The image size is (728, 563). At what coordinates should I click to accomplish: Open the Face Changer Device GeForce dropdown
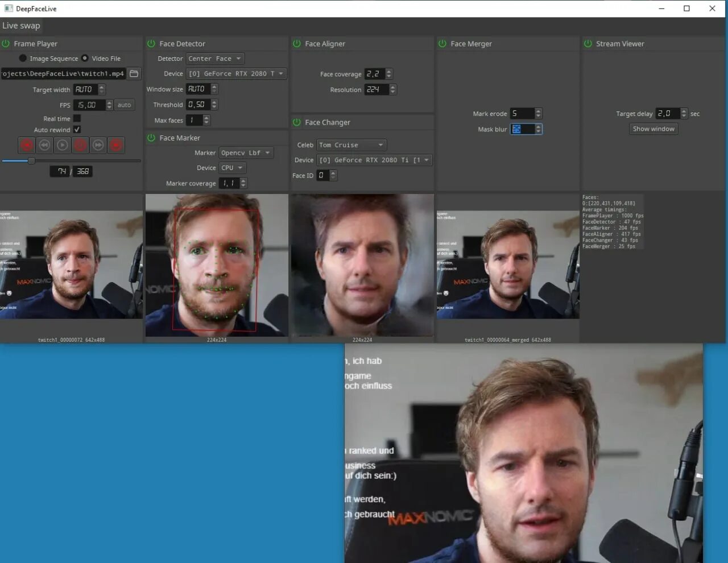click(x=375, y=160)
